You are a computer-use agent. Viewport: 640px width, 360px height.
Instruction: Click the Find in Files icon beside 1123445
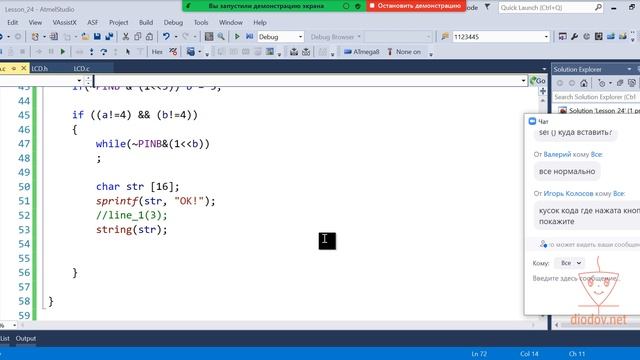[x=445, y=37]
